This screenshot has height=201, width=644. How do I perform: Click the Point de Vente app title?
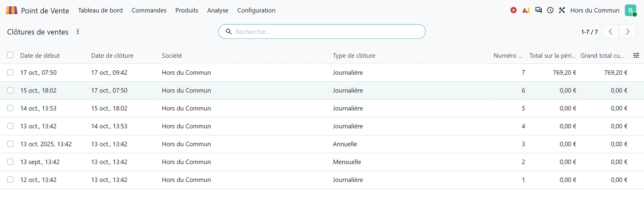45,11
